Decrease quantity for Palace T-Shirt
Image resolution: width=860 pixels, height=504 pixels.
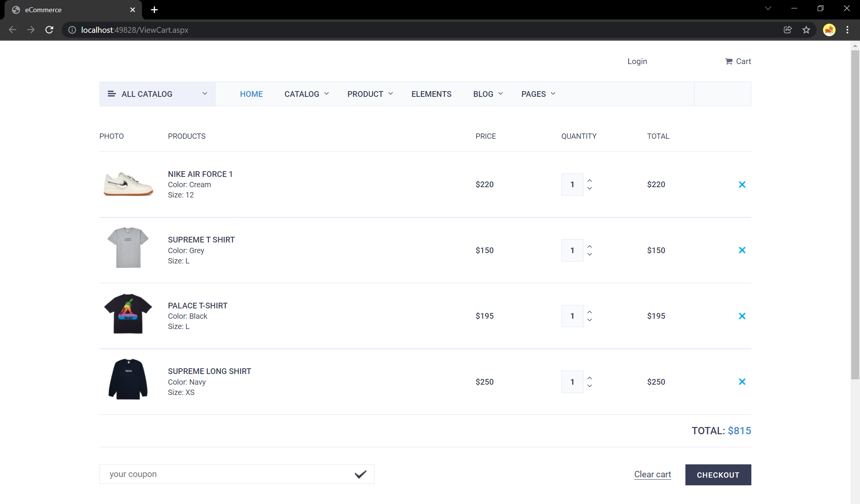[590, 320]
